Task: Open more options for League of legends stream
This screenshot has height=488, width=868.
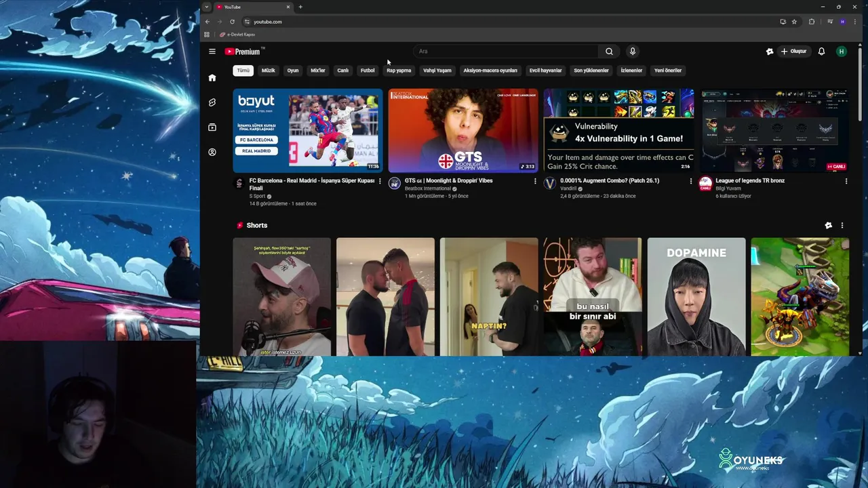Action: pyautogui.click(x=846, y=181)
